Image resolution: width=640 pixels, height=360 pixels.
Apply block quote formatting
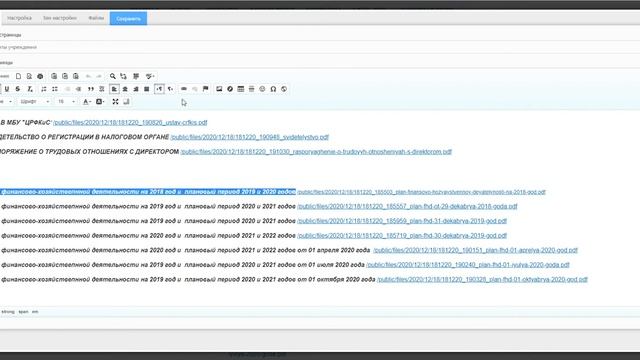tap(91, 89)
